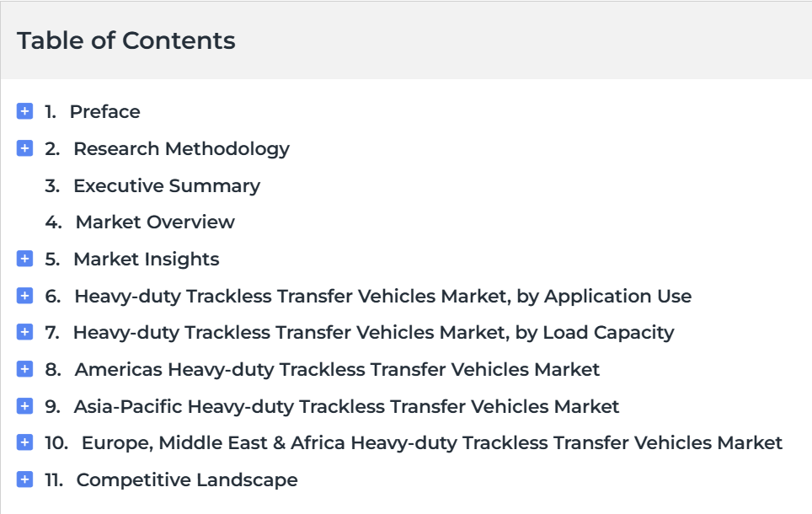Select the Competitive Landscape heading
The width and height of the screenshot is (812, 514).
(187, 480)
